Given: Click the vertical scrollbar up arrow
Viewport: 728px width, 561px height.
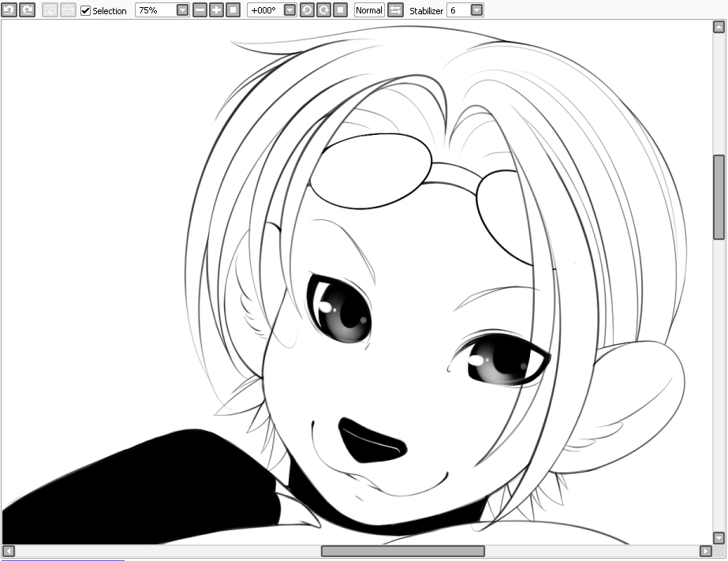Looking at the screenshot, I should click(x=719, y=28).
